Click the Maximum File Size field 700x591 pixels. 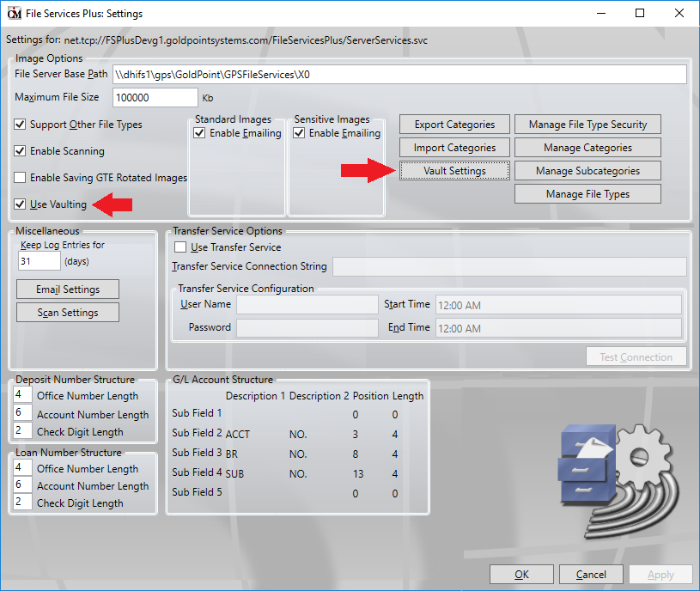(155, 97)
